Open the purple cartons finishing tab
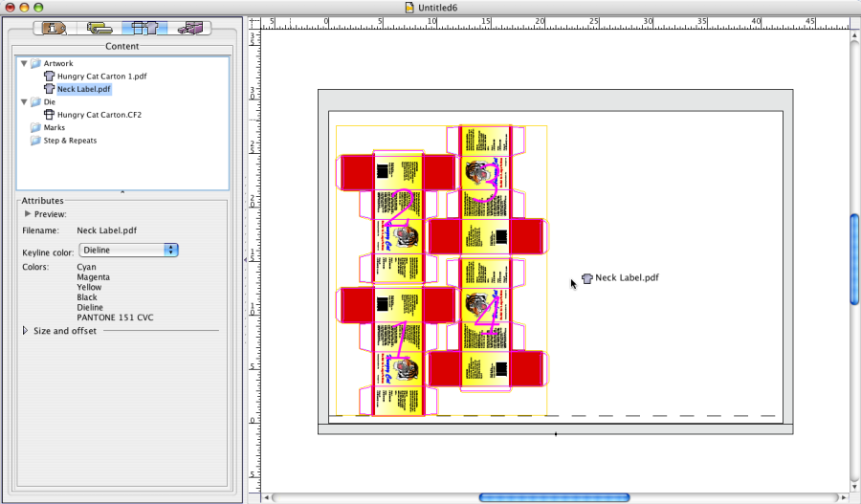The image size is (861, 504). 190,28
